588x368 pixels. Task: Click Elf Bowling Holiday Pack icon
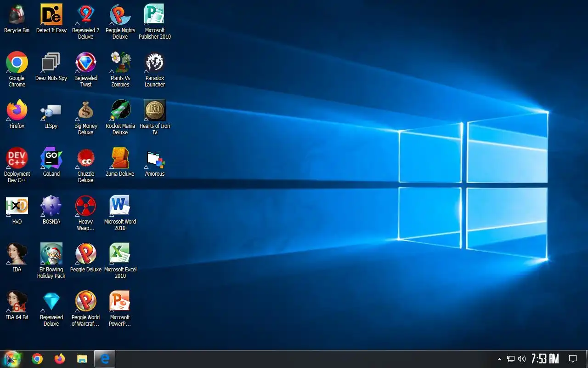click(51, 261)
